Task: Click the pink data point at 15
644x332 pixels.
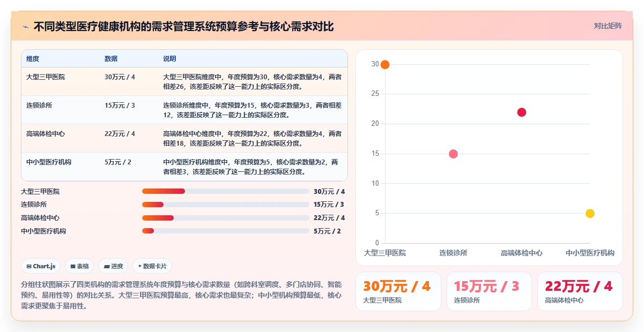Action: click(453, 154)
